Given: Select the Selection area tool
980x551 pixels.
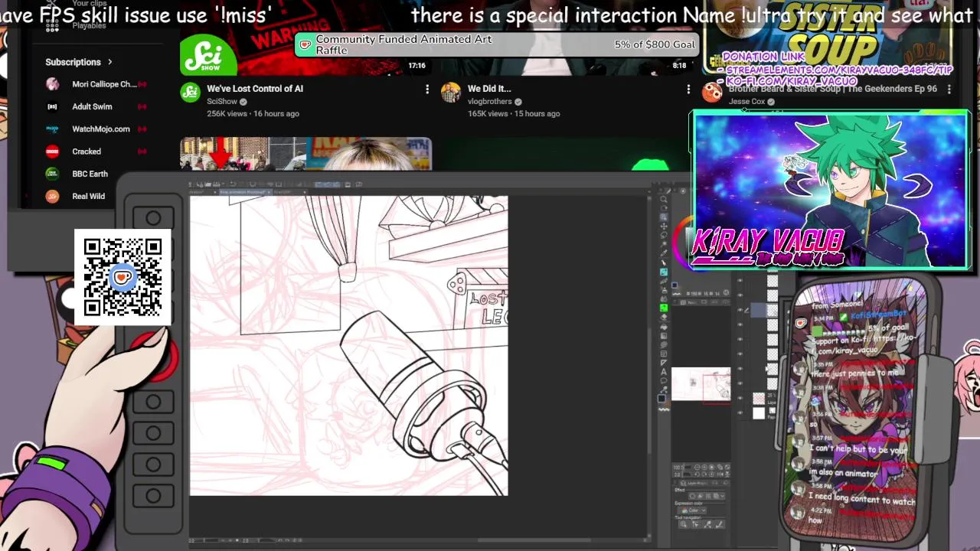Looking at the screenshot, I should tap(664, 236).
